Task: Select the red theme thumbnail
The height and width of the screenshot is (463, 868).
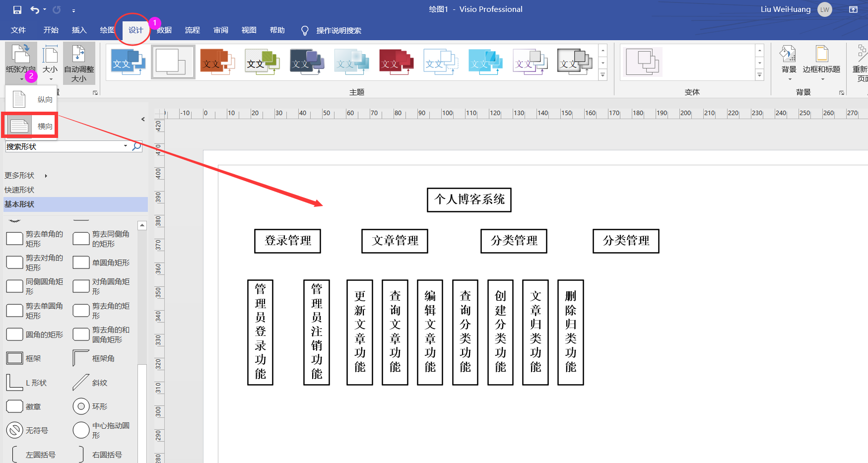Action: pyautogui.click(x=396, y=62)
